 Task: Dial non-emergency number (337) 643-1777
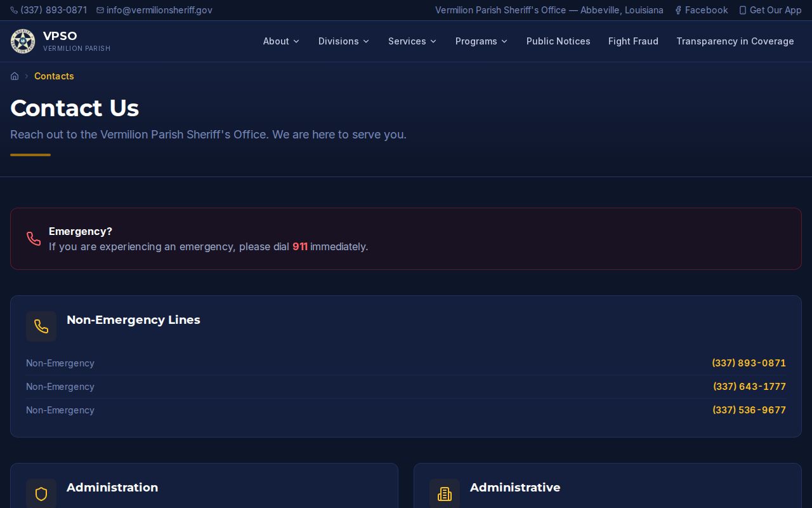click(749, 387)
